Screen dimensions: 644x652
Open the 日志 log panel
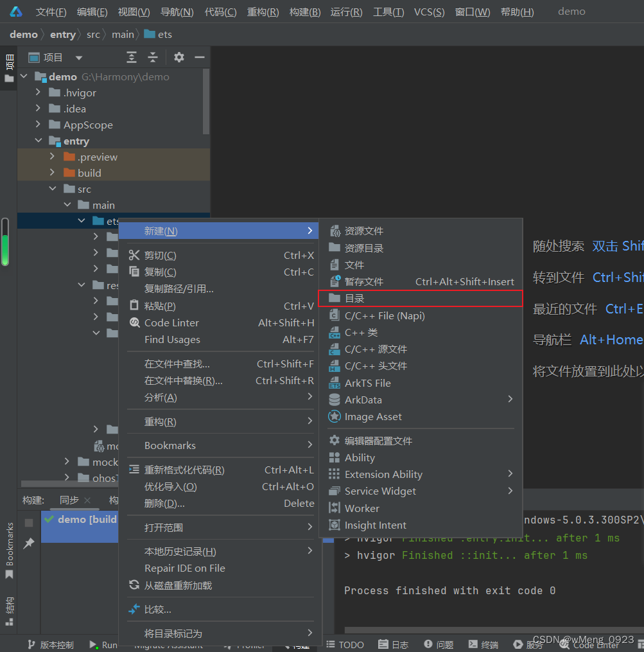click(x=394, y=644)
